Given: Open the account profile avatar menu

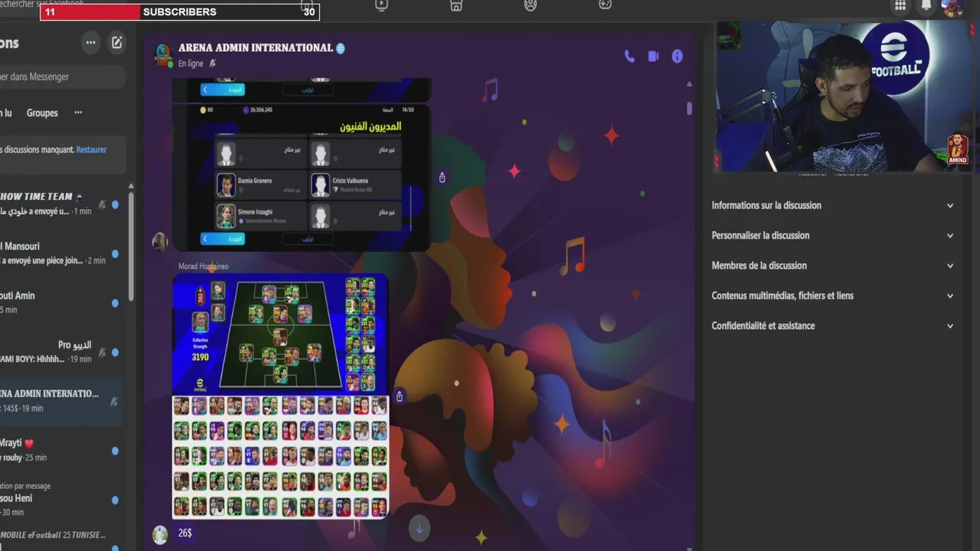Looking at the screenshot, I should (950, 8).
